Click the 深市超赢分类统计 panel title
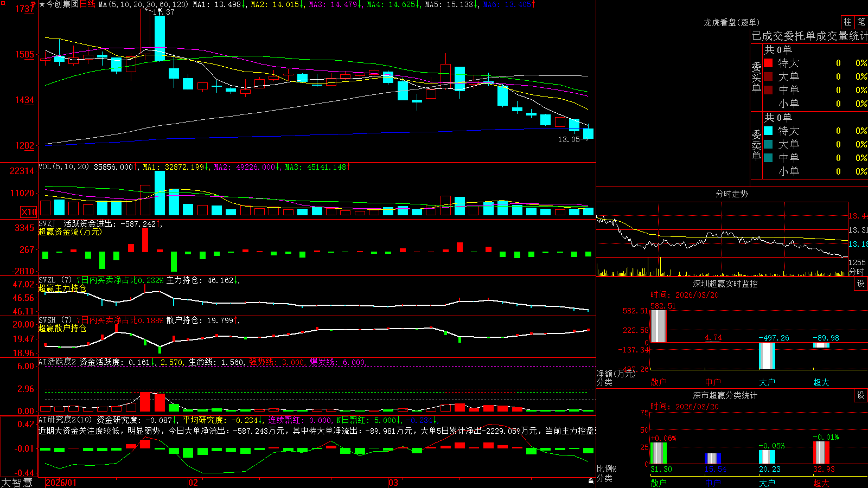This screenshot has width=868, height=488. 725,395
